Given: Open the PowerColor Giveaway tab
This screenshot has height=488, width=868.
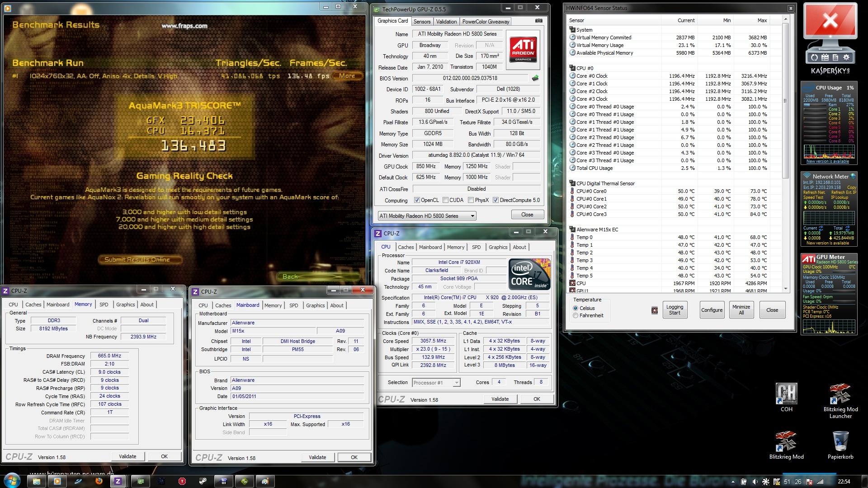Looking at the screenshot, I should click(486, 22).
